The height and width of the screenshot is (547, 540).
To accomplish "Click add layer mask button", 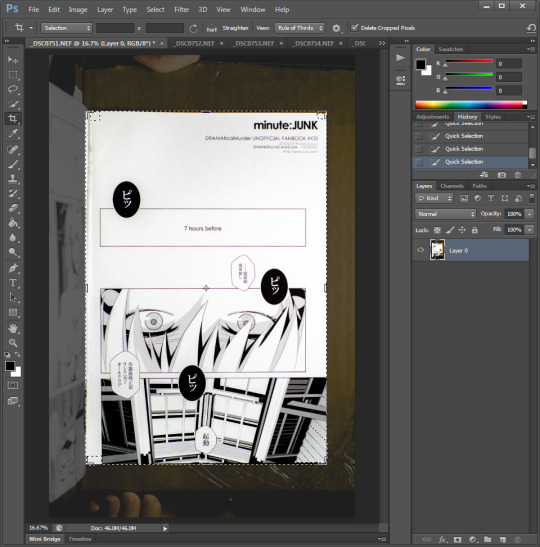I will (457, 540).
